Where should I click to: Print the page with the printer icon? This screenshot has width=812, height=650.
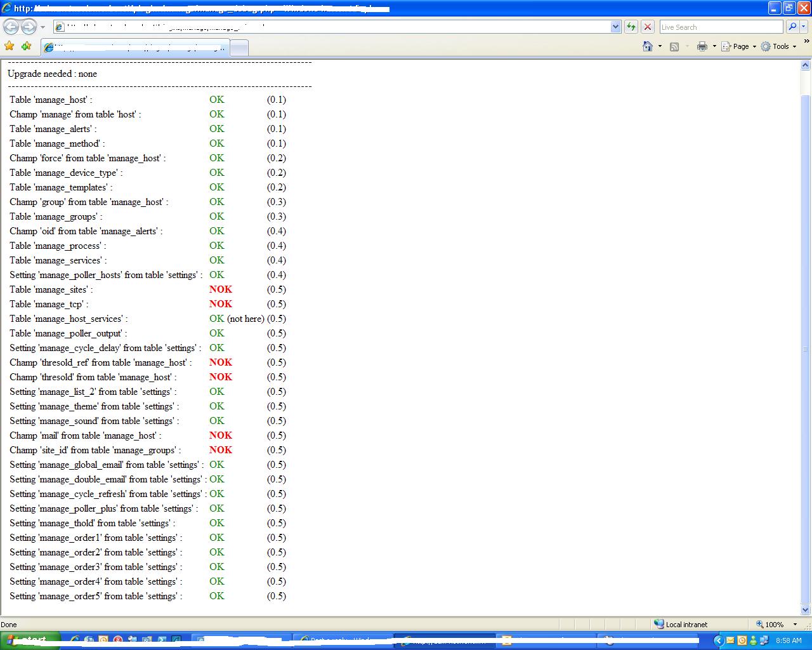[702, 46]
